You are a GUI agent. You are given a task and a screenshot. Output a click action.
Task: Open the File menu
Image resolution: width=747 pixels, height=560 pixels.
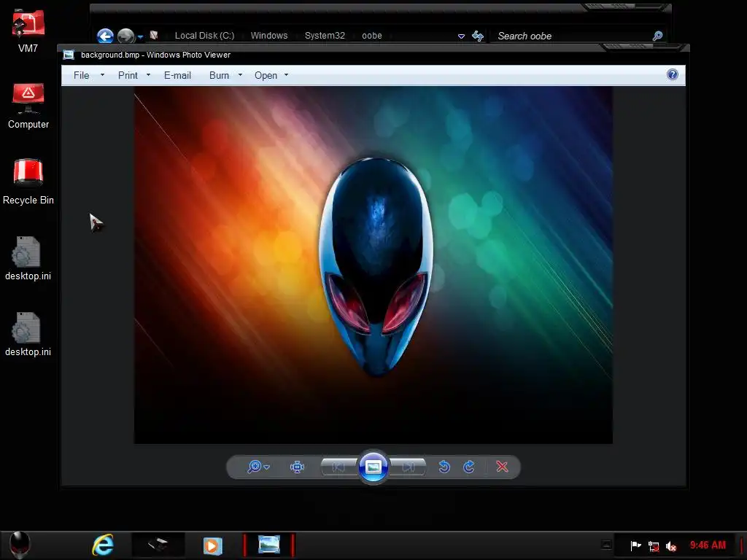tap(82, 75)
